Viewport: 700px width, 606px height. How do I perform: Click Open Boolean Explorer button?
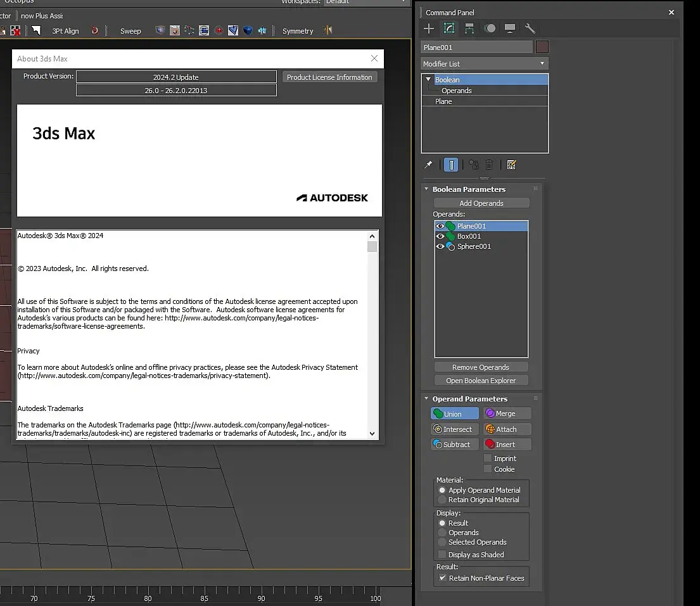coord(481,381)
